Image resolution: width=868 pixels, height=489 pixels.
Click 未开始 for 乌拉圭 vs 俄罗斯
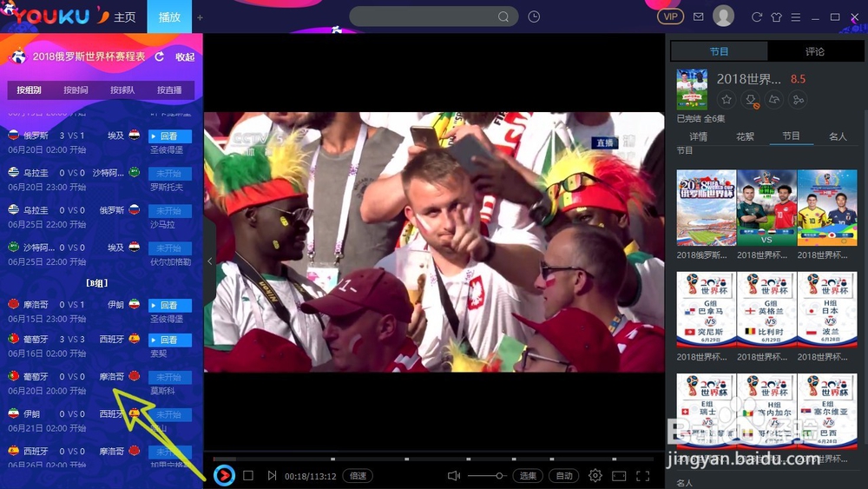coord(170,210)
